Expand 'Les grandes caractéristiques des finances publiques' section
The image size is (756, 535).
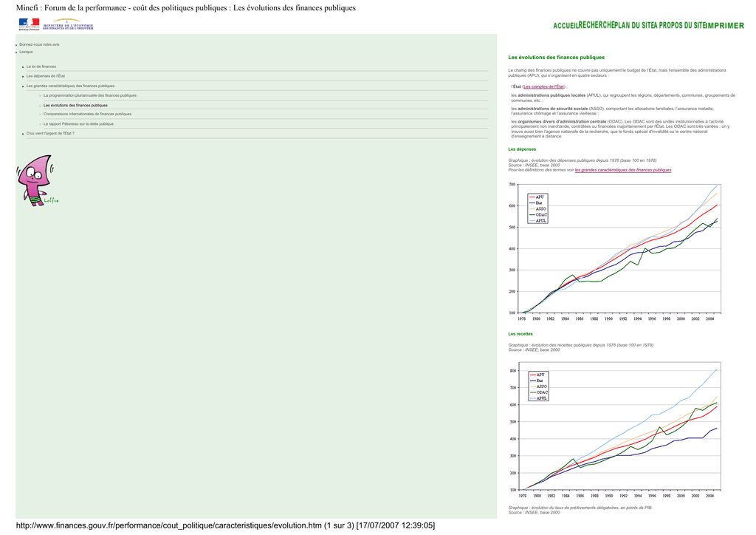(x=70, y=86)
